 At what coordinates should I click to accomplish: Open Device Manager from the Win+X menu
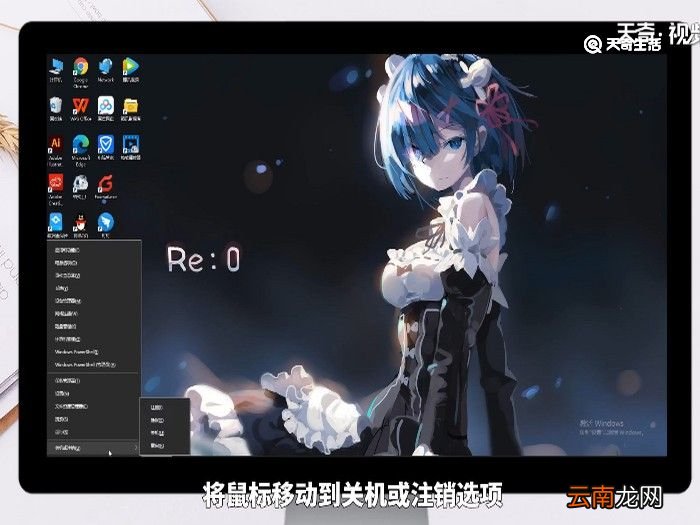94,301
